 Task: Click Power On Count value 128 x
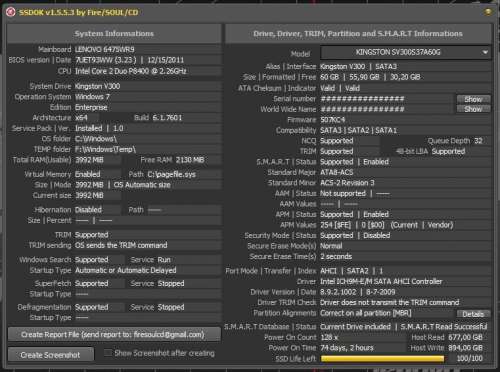pos(329,337)
